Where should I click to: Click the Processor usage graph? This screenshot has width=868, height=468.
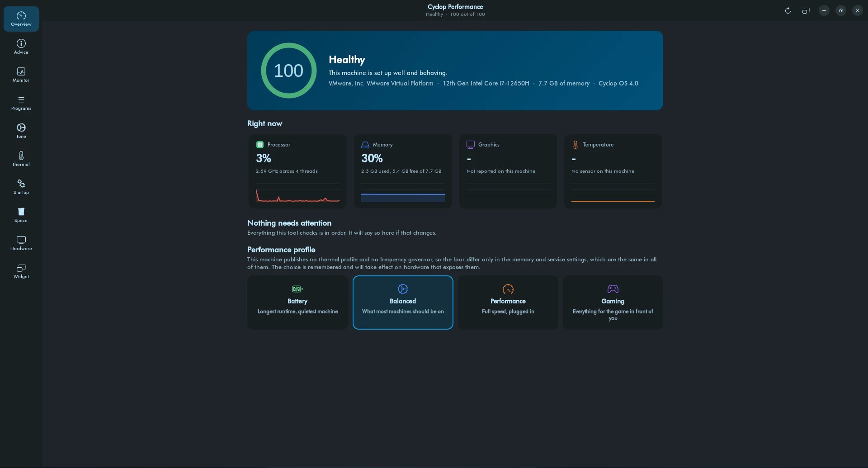tap(297, 193)
